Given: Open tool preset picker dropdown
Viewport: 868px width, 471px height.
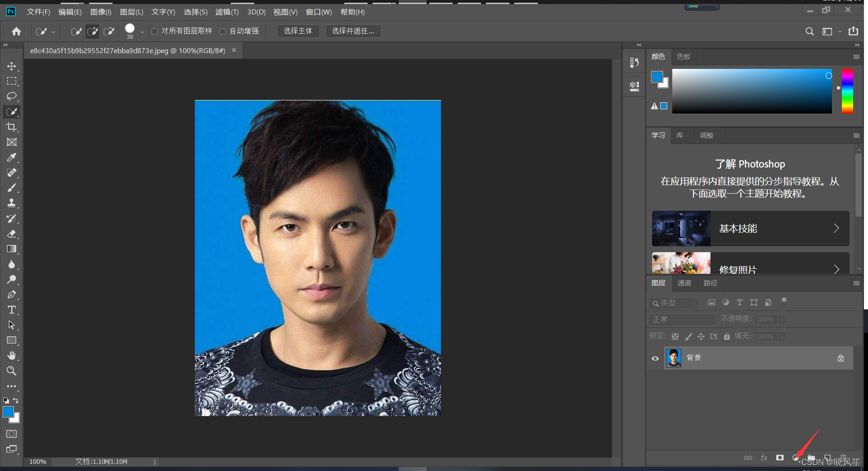Looking at the screenshot, I should coord(54,32).
